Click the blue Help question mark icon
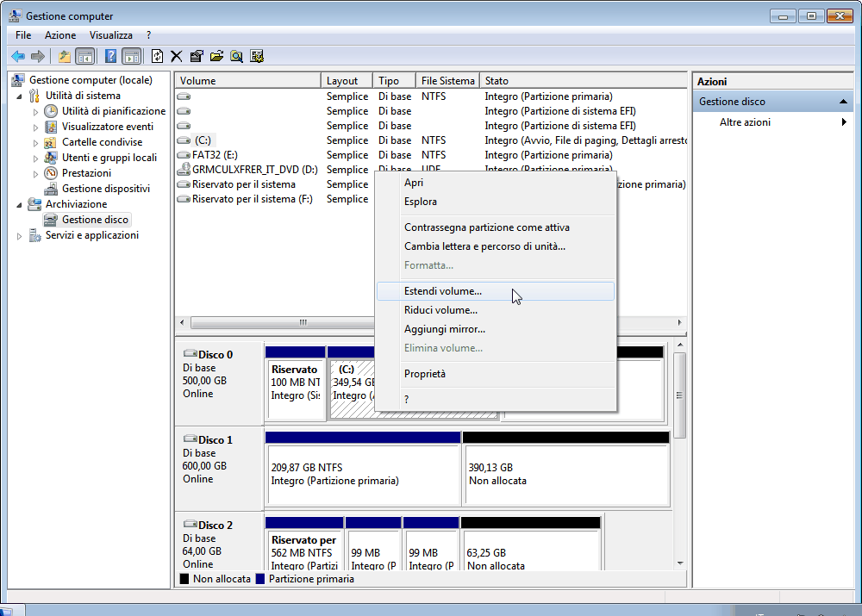Viewport: 862px width, 616px height. [x=110, y=56]
